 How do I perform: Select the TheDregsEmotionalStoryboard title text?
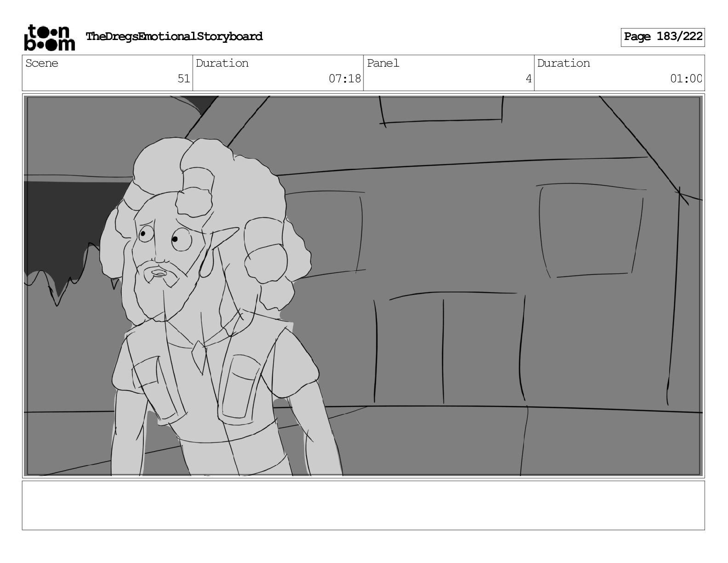pyautogui.click(x=174, y=37)
